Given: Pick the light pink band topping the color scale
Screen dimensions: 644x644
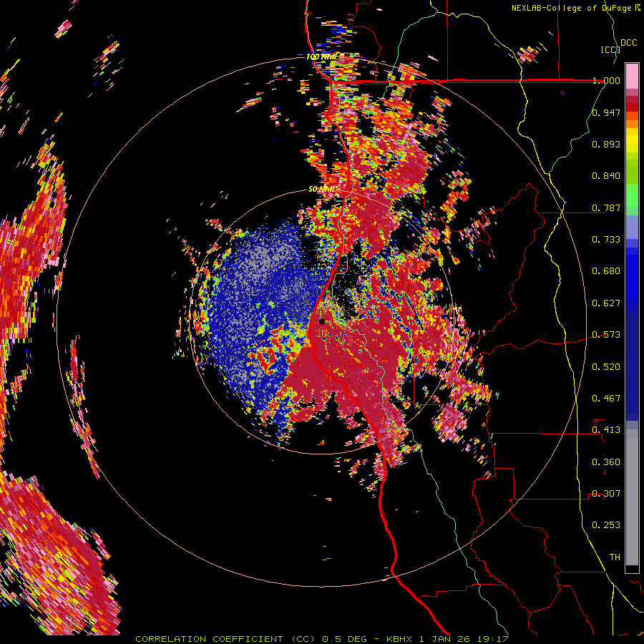Looking at the screenshot, I should point(632,76).
